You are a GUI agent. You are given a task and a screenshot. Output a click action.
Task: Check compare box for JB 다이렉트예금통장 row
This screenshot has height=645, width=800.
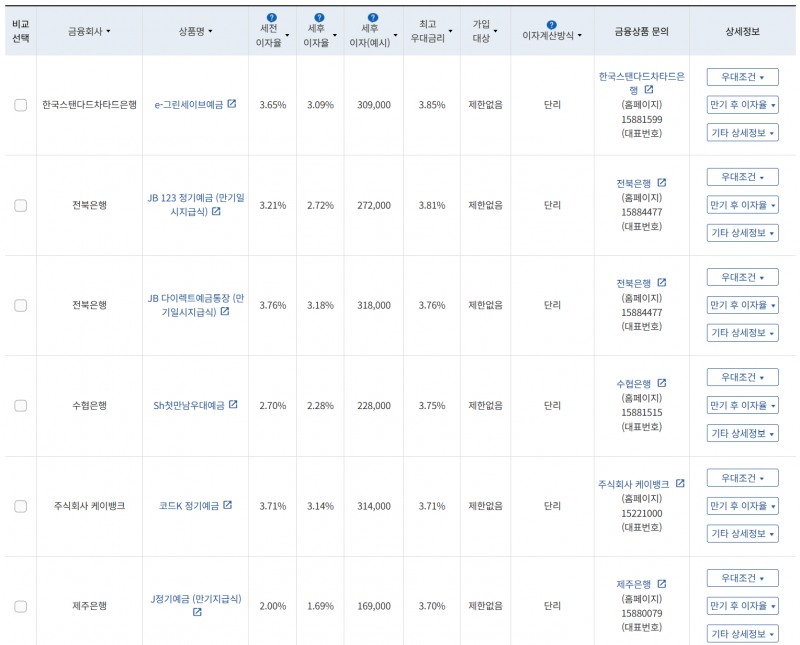coord(20,306)
